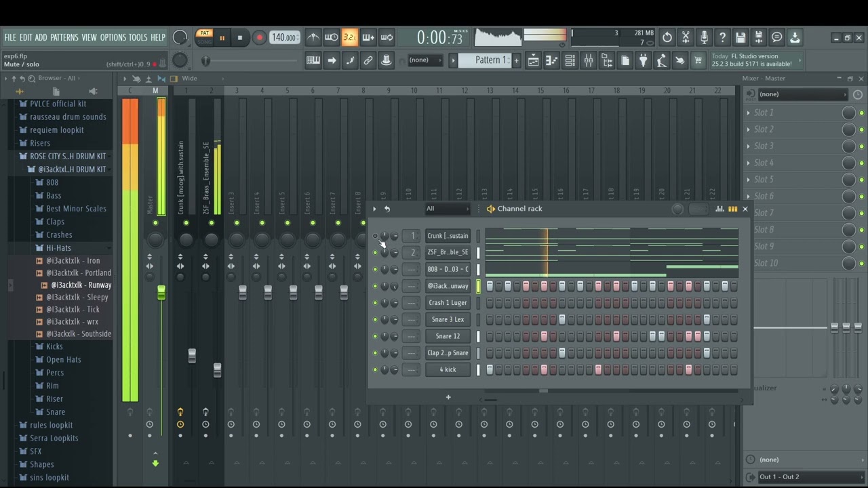868x488 pixels.
Task: Open the Browser view icon
Action: [607, 60]
